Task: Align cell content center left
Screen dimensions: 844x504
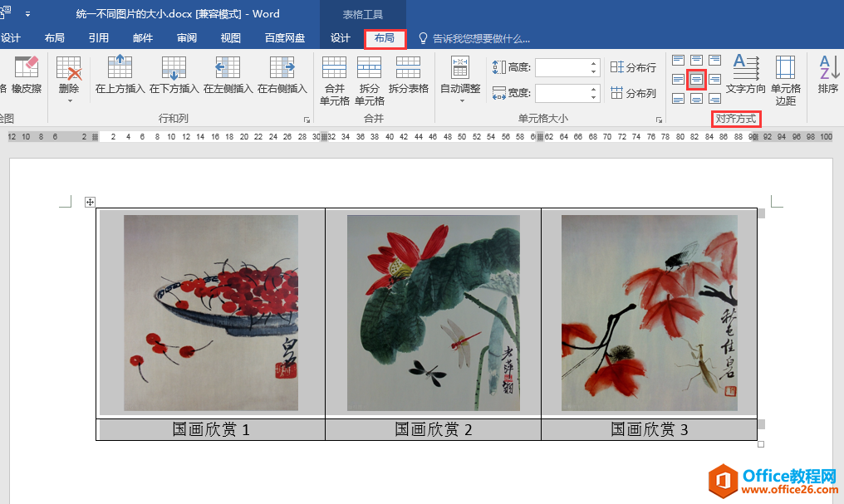Action: tap(678, 80)
